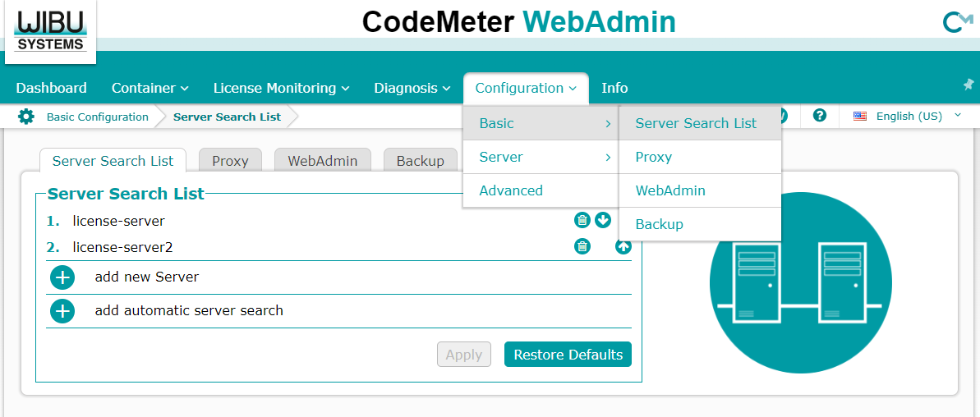Move license-server down in the list
Viewport: 980px width, 417px height.
tap(603, 220)
